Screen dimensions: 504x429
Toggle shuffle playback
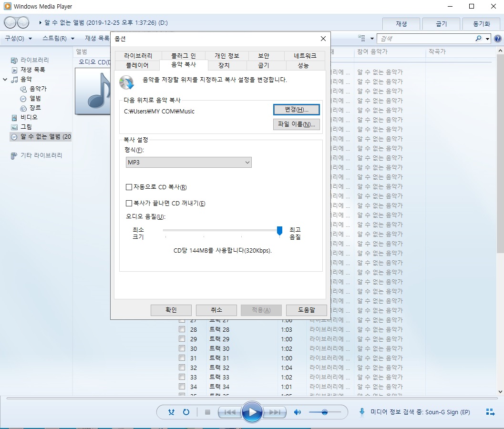[171, 412]
